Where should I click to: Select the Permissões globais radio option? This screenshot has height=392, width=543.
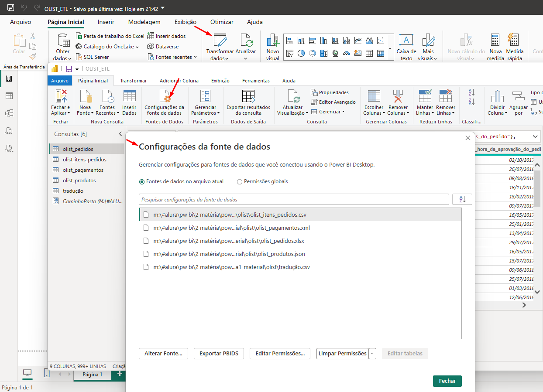click(262, 181)
